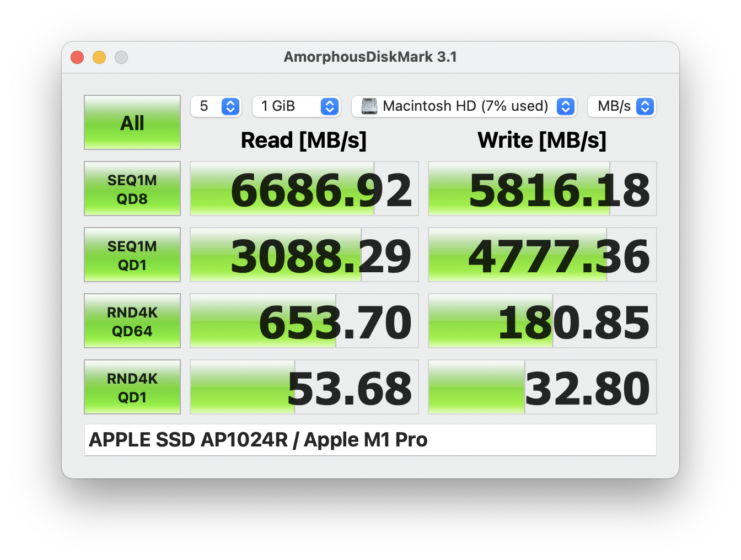The height and width of the screenshot is (560, 741).
Task: Open the test count dropdown showing 5
Action: click(x=216, y=106)
